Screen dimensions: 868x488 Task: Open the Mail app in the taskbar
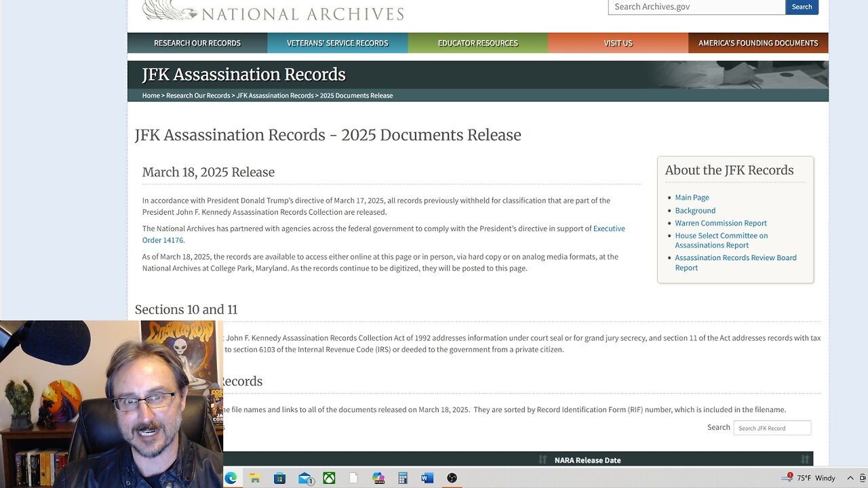[305, 478]
